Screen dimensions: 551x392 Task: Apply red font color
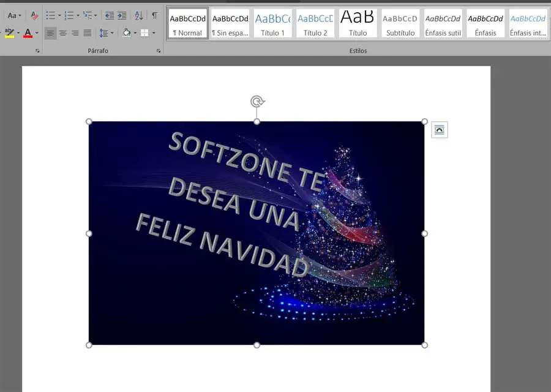tap(28, 33)
